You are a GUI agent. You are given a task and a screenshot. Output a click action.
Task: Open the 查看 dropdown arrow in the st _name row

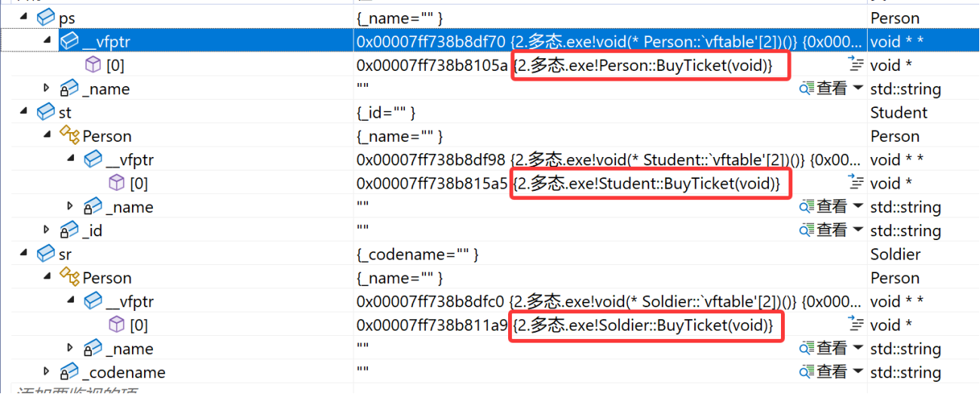coord(858,206)
